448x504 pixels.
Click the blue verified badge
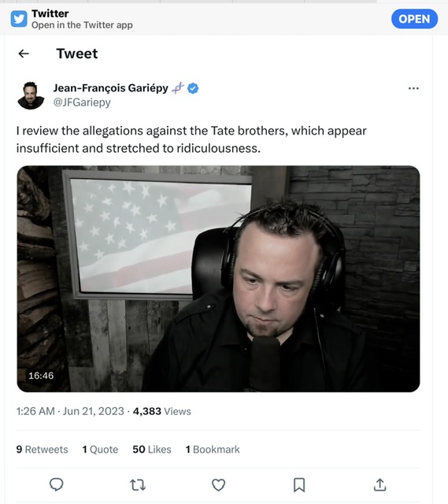[x=193, y=88]
